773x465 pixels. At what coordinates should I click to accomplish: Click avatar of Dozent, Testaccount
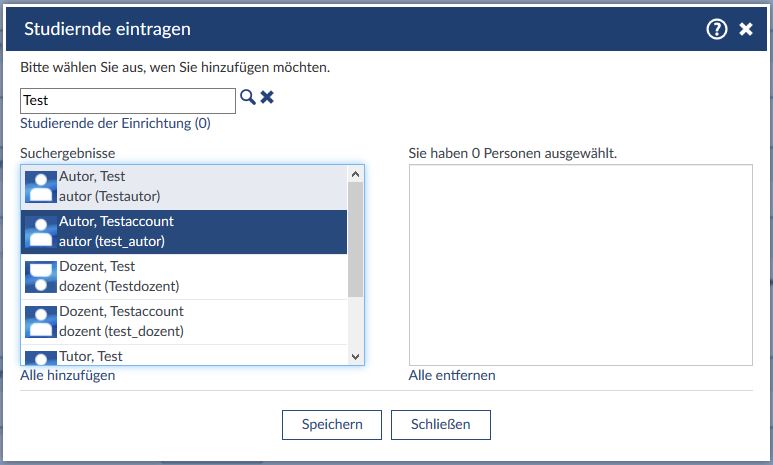click(40, 322)
